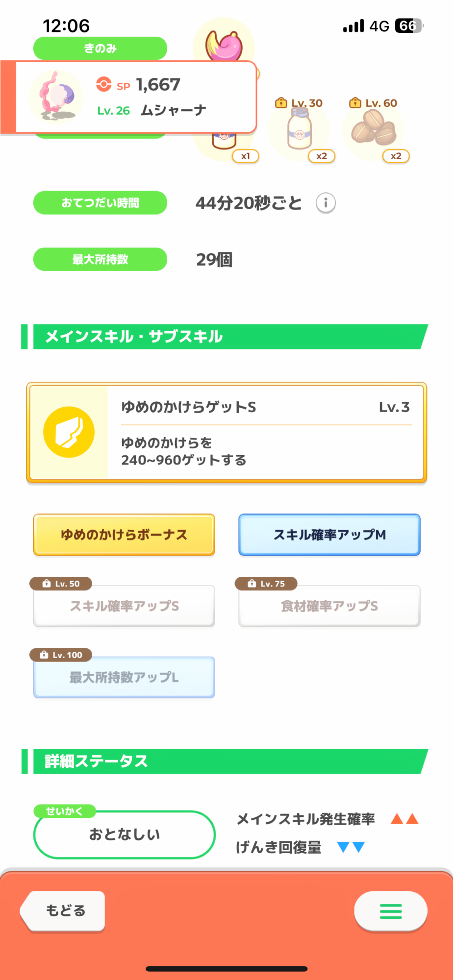Tap locked Lv. 100 最大所持数アップL skill
Screen dimensions: 453x980
tap(124, 677)
